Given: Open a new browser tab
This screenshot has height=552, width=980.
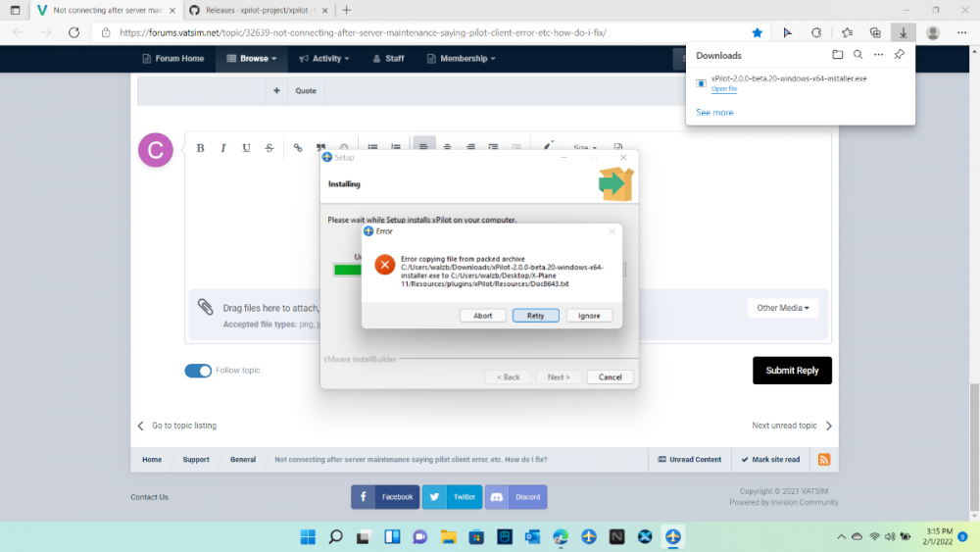Looking at the screenshot, I should coord(346,10).
